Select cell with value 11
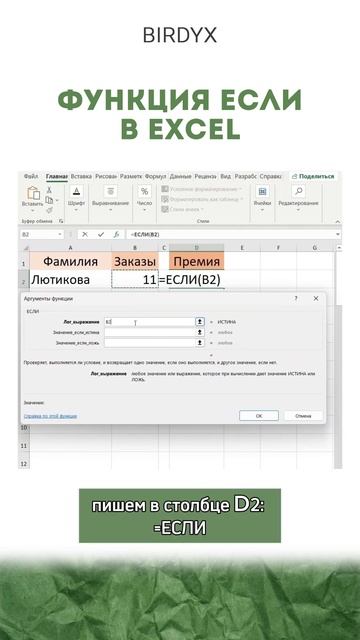The height and width of the screenshot is (640, 360). click(135, 280)
